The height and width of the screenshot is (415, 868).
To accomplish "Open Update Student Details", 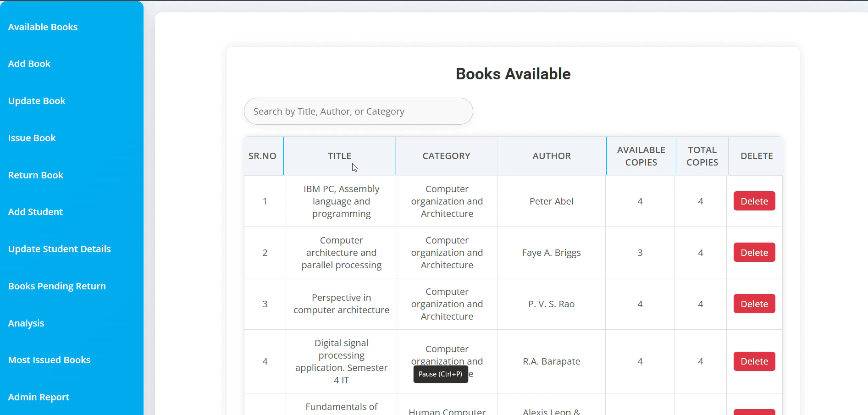I will click(60, 249).
